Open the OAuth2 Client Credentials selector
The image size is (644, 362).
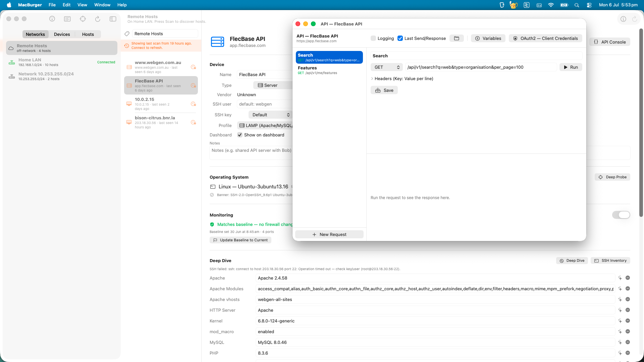pos(545,38)
